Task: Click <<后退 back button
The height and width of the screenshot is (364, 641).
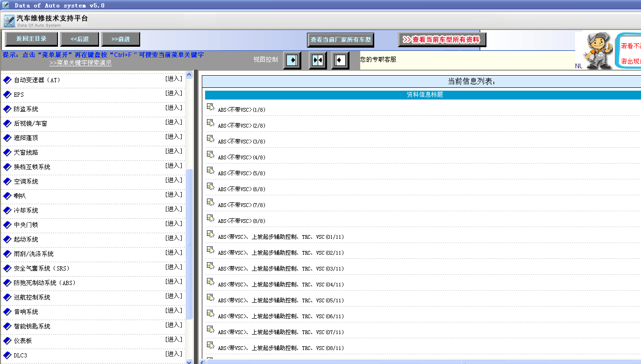Action: [80, 39]
